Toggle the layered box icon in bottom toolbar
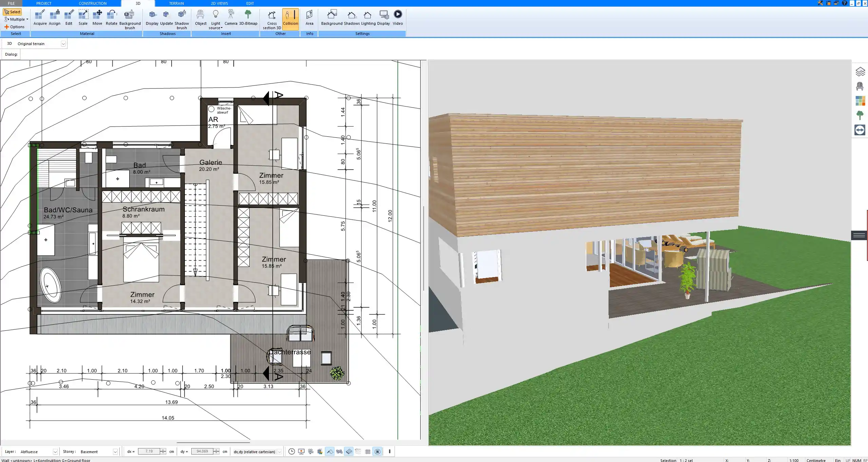The height and width of the screenshot is (462, 868). 320,451
